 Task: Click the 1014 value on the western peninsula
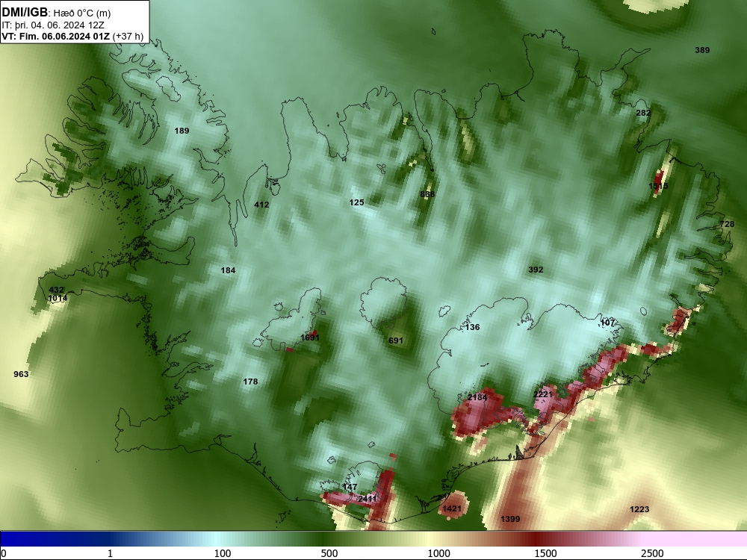tap(58, 298)
